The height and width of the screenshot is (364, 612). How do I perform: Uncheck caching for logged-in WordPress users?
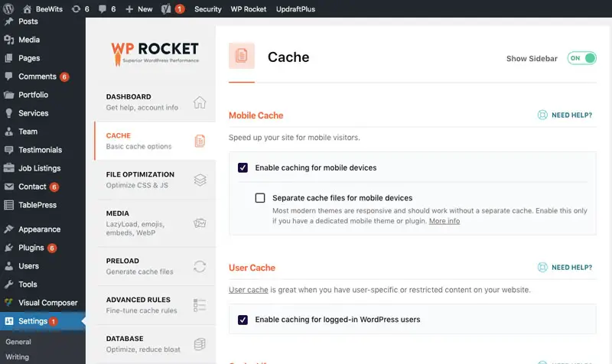243,320
